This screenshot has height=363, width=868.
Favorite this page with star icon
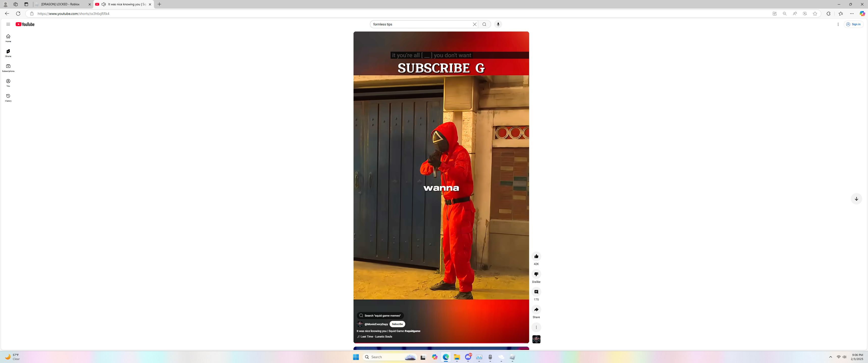[x=815, y=14]
